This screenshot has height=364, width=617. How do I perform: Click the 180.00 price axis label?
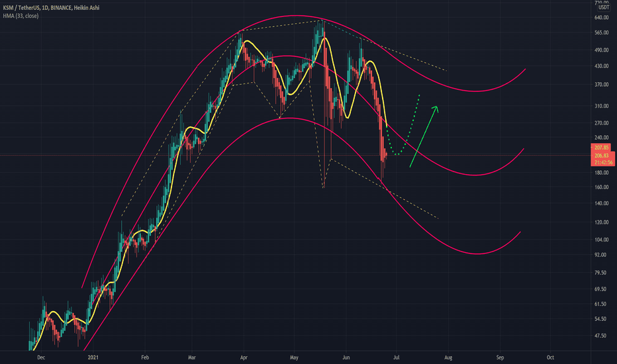602,173
